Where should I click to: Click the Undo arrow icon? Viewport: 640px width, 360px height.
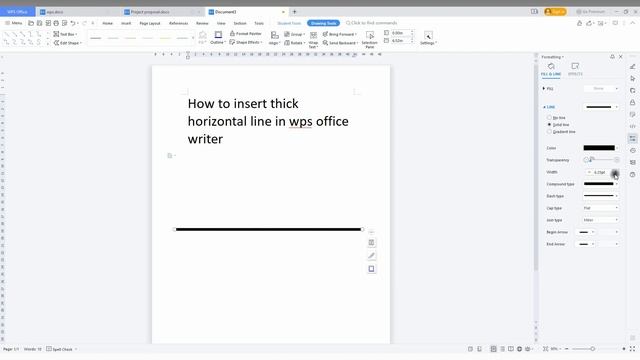tap(73, 23)
